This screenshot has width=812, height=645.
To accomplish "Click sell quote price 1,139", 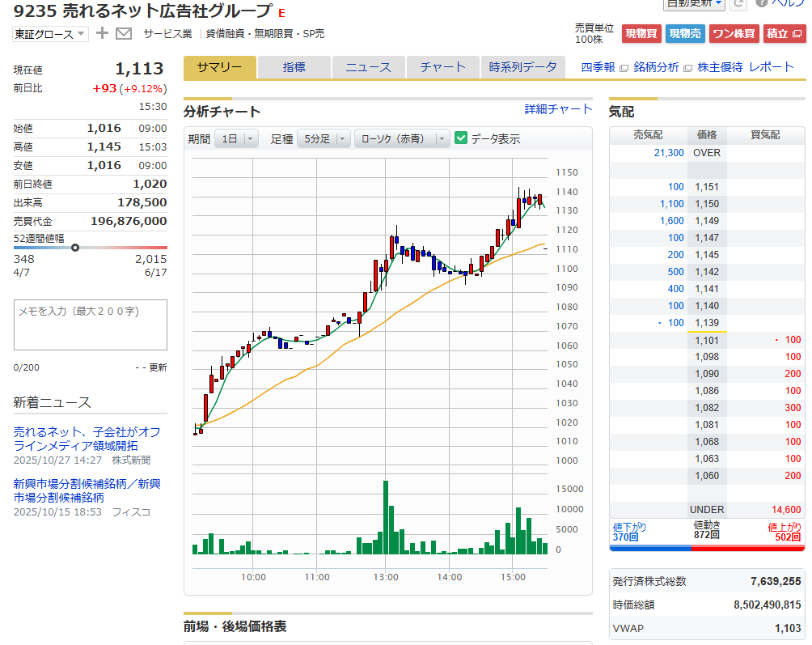I will click(x=707, y=323).
